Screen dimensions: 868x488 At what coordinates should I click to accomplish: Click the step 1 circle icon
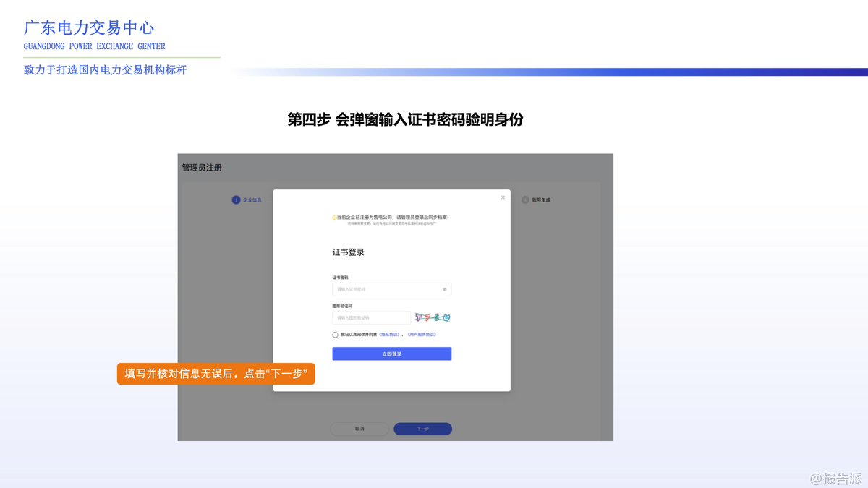tap(236, 200)
